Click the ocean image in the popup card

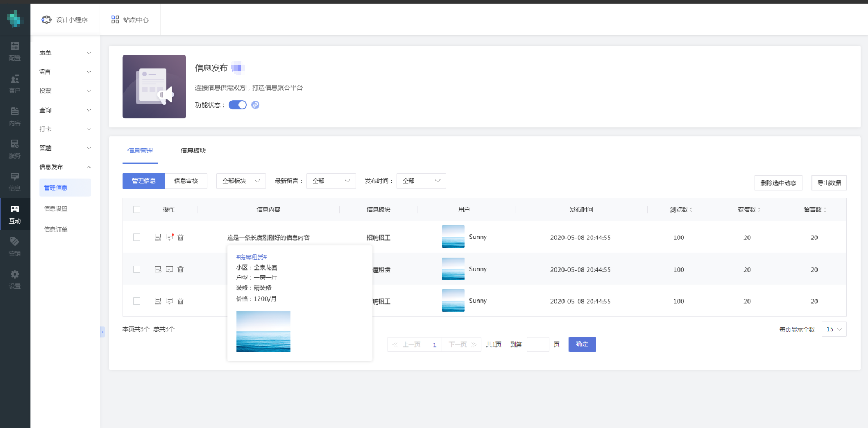[263, 331]
